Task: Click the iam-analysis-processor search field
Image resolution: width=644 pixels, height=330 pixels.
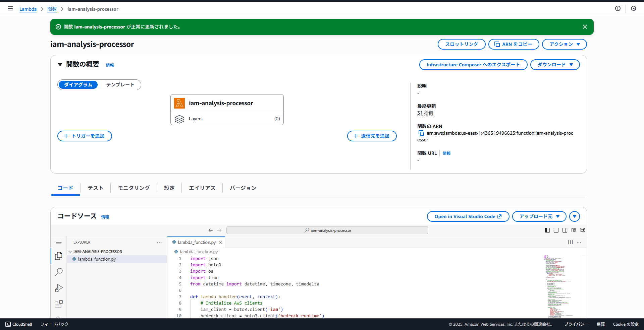Action: (327, 230)
